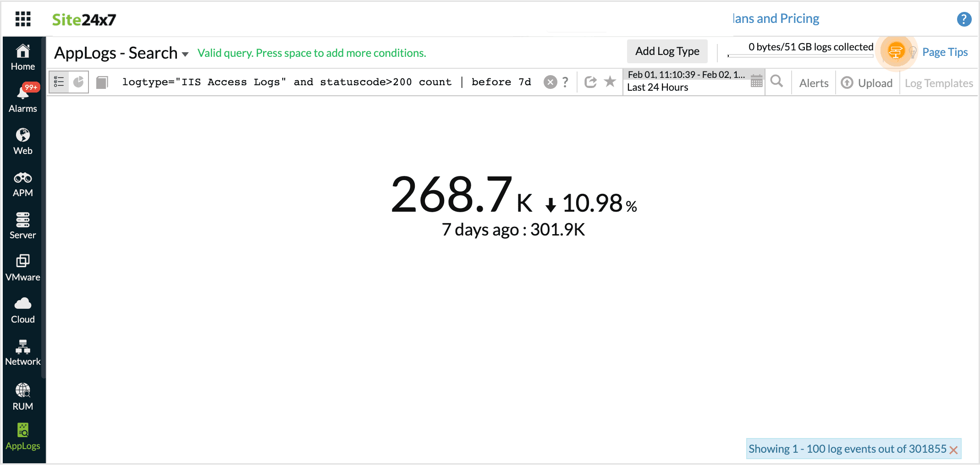This screenshot has width=980, height=466.
Task: Expand Page Tips at top right
Action: click(x=944, y=52)
